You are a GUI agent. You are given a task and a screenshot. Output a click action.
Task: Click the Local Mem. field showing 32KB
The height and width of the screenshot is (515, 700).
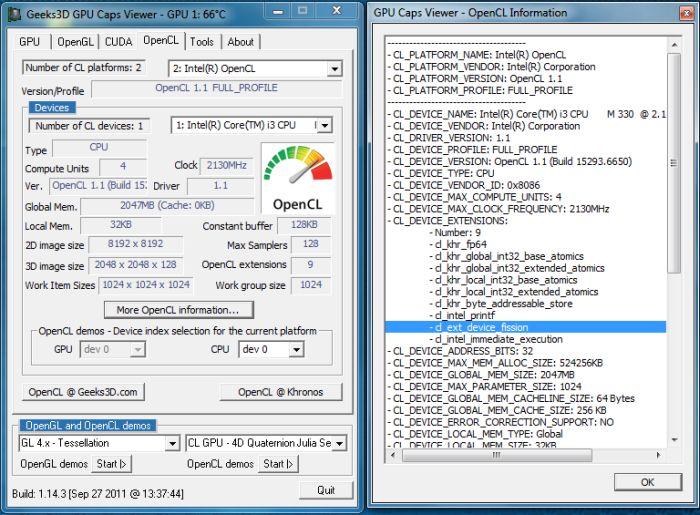[x=121, y=225]
